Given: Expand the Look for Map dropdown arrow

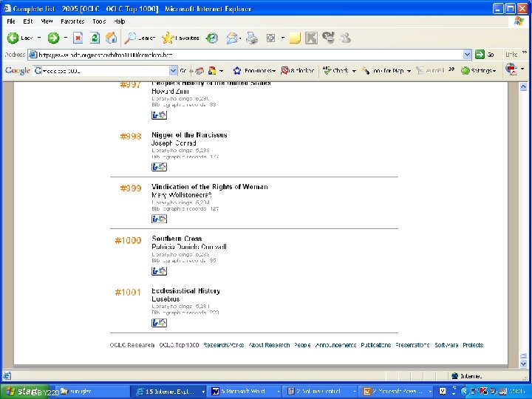Looking at the screenshot, I should point(409,71).
